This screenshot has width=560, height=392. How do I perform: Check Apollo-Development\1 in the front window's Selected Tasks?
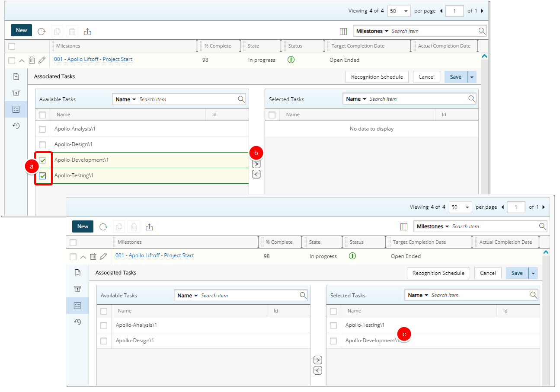(x=333, y=341)
